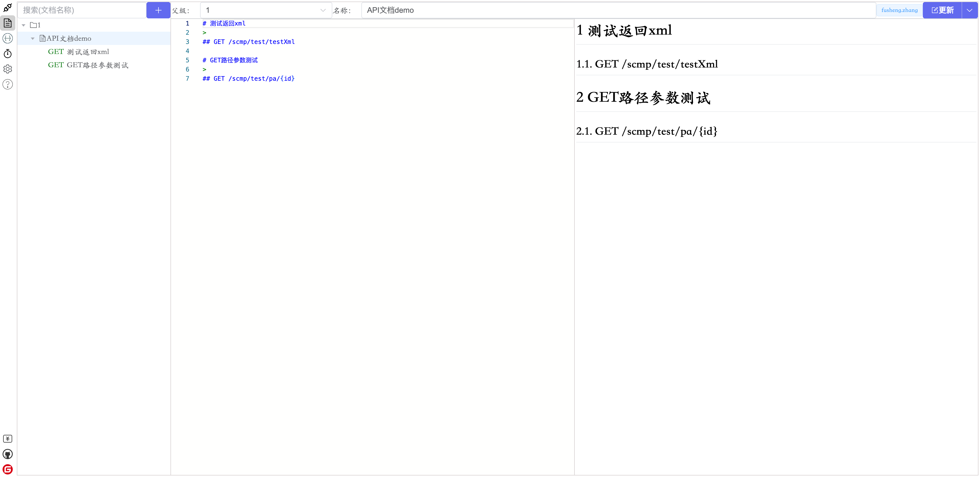Screen dimensions: 980x477
Task: Click the fusheng.zhang user tag
Action: (899, 10)
